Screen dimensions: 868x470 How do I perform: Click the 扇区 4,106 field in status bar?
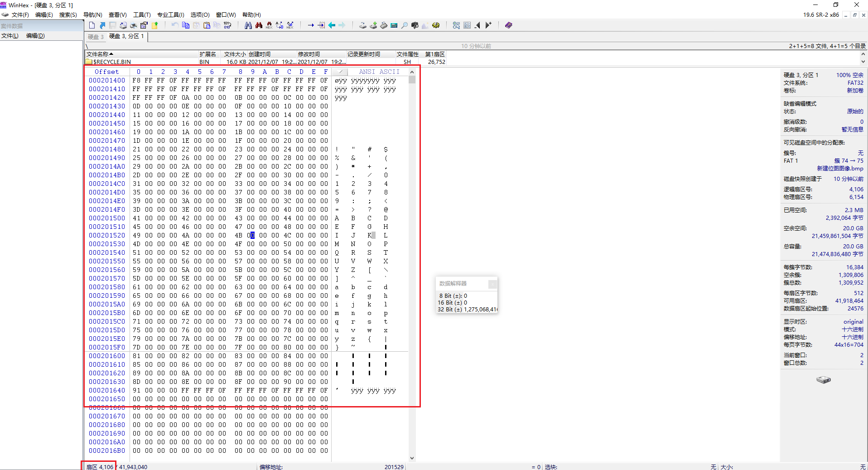(99, 467)
